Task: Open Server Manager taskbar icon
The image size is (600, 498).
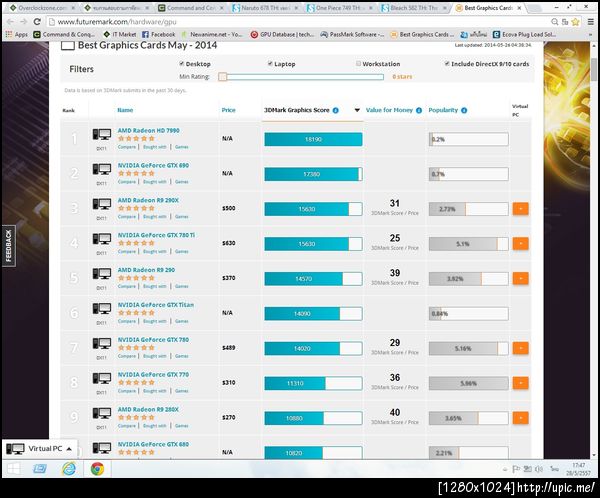Action: tap(40, 469)
